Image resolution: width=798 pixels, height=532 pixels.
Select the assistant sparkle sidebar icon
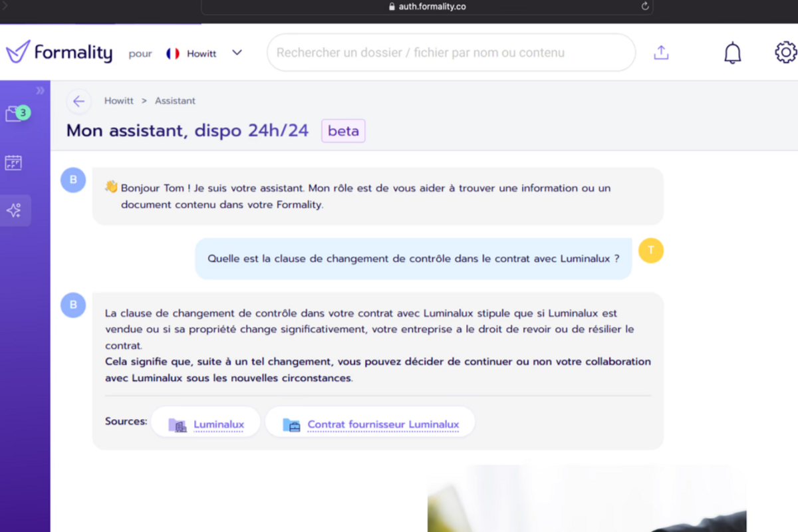click(14, 211)
